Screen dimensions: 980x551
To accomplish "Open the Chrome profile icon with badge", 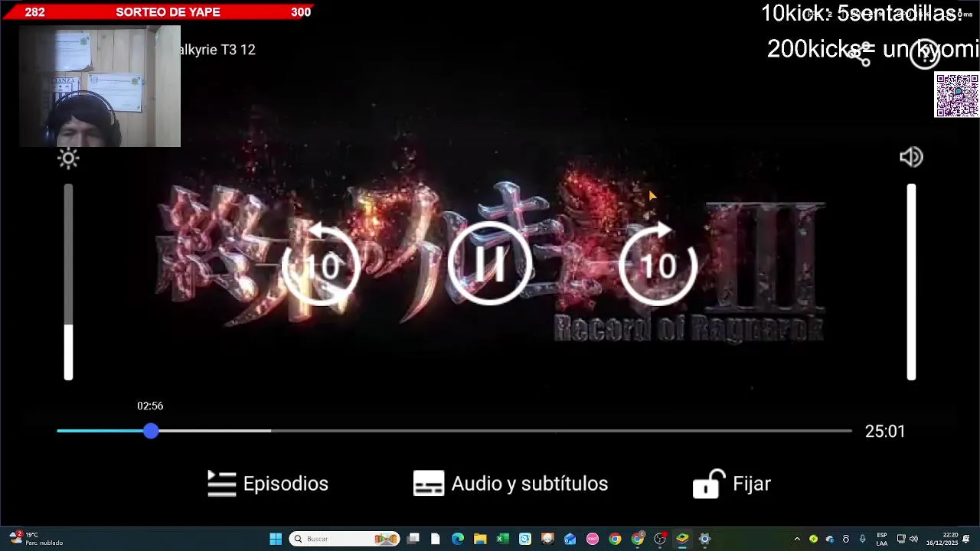I will pos(638,539).
